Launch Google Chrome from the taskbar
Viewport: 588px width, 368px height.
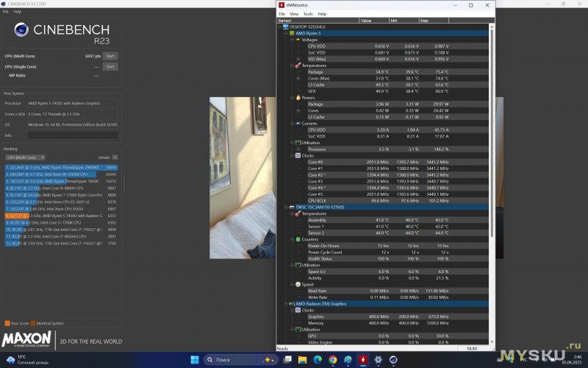point(333,360)
